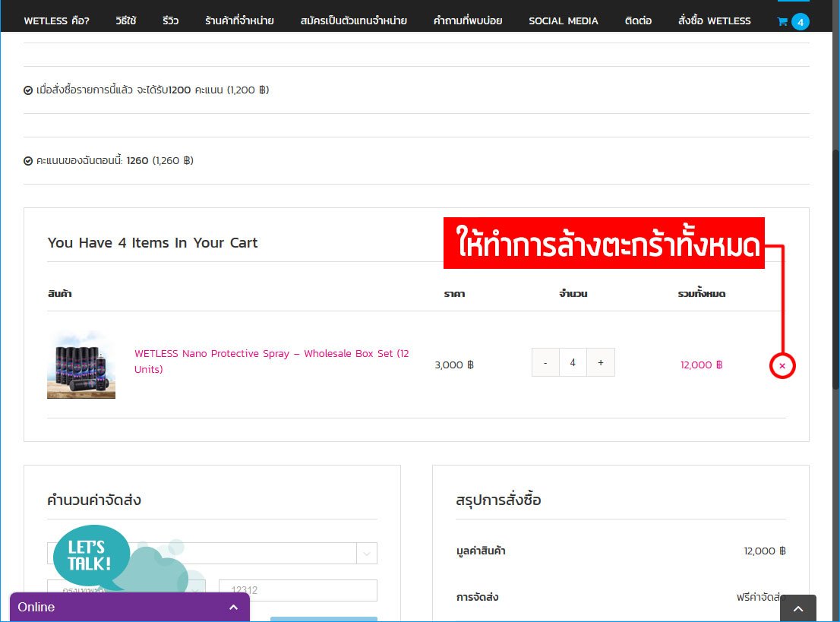Expand the Online chat widget chevron
840x622 pixels.
(233, 608)
